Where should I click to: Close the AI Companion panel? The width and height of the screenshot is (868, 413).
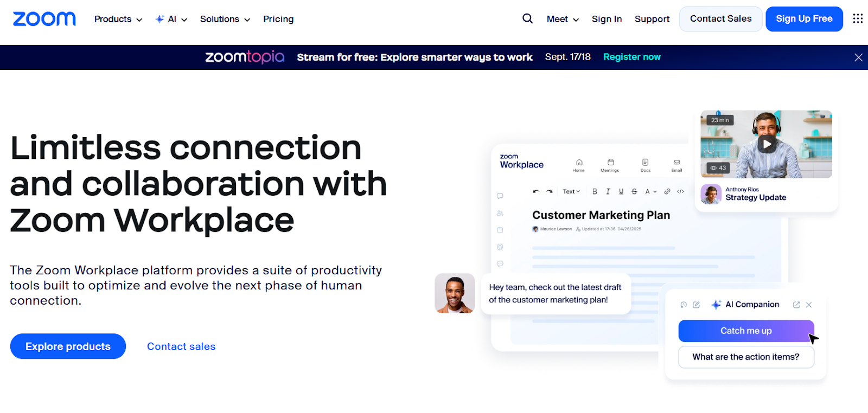click(809, 305)
